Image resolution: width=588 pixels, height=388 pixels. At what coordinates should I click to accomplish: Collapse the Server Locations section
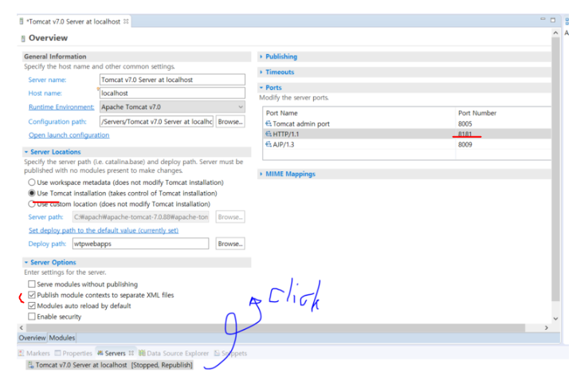[x=26, y=152]
